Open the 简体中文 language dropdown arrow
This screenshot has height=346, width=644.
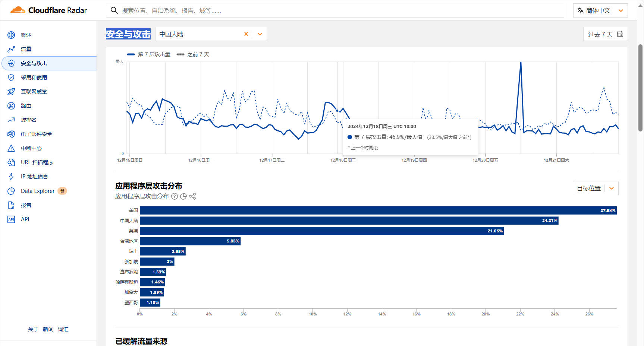tap(621, 10)
